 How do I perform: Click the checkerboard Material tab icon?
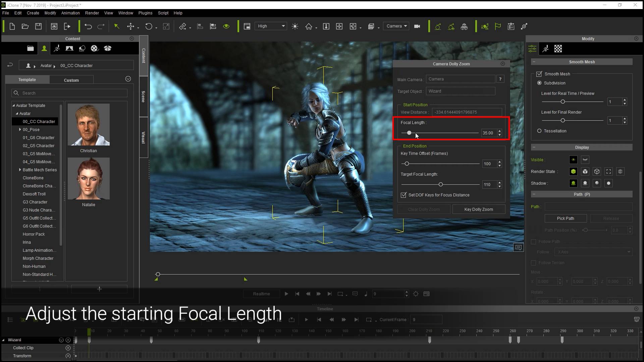coord(558,49)
